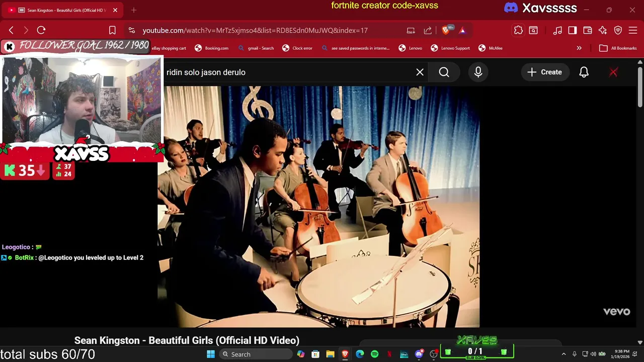This screenshot has height=362, width=644.
Task: Open Microsoft Edge from the taskbar
Action: [360, 354]
